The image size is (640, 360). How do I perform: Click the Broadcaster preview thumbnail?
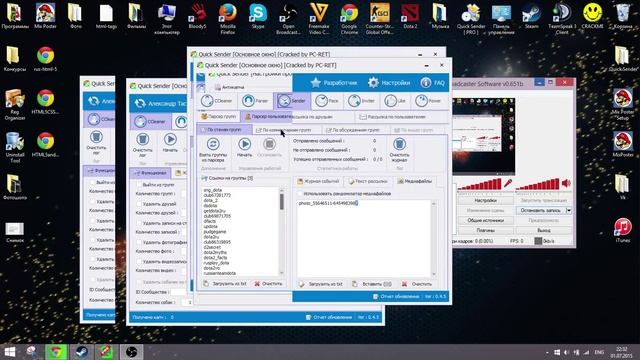pyautogui.click(x=483, y=136)
